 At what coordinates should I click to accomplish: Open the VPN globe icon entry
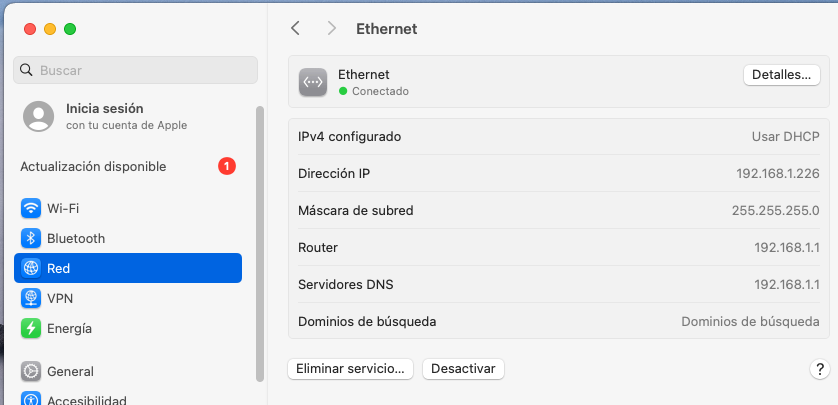point(31,298)
